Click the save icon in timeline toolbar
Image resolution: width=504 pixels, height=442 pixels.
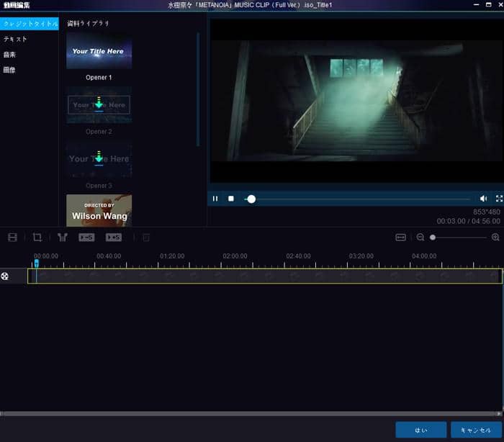[12, 237]
